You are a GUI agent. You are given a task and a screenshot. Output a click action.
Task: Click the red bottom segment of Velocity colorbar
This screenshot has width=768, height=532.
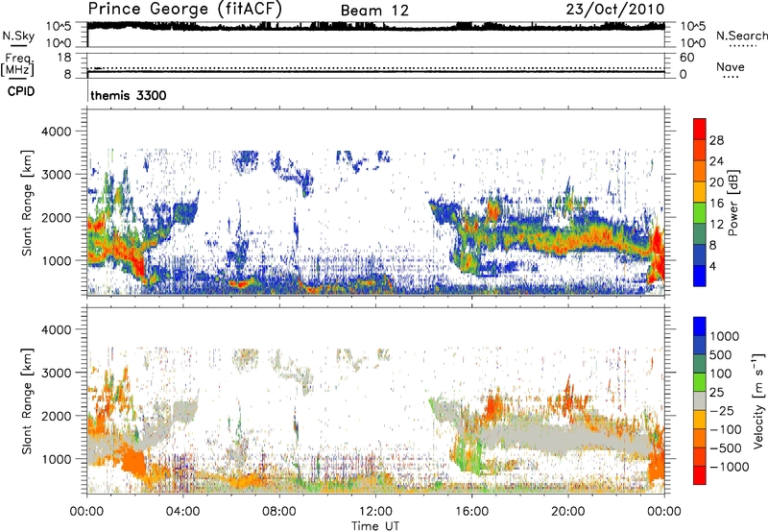click(x=700, y=475)
